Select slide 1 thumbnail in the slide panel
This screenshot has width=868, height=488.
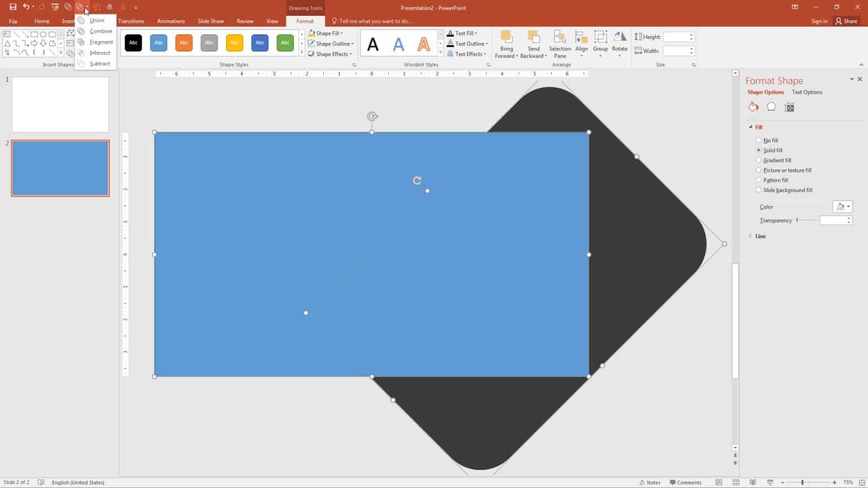click(x=59, y=104)
